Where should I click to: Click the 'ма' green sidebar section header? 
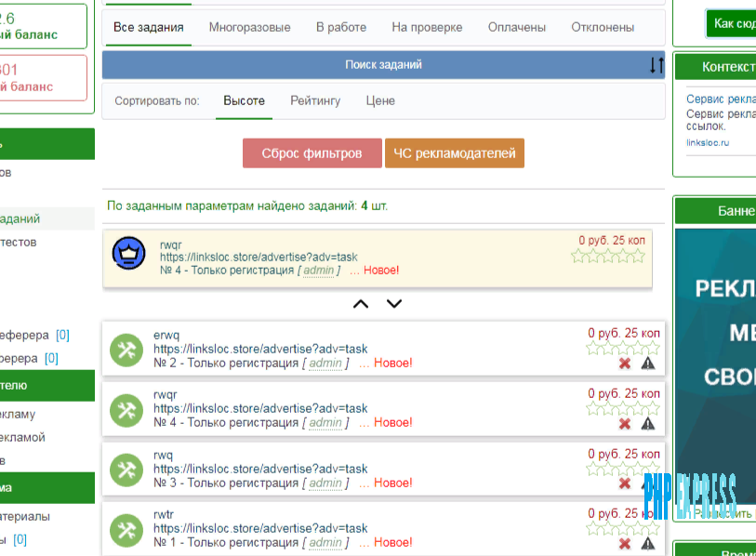point(46,487)
